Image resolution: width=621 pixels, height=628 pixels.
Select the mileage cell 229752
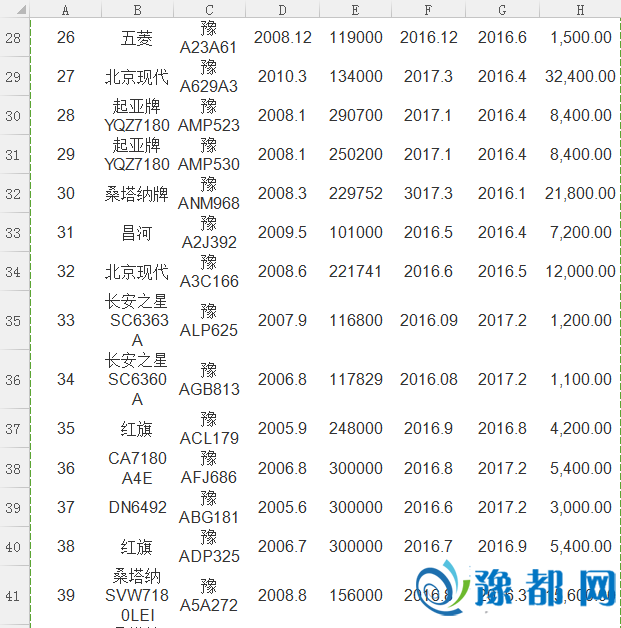[x=355, y=193]
